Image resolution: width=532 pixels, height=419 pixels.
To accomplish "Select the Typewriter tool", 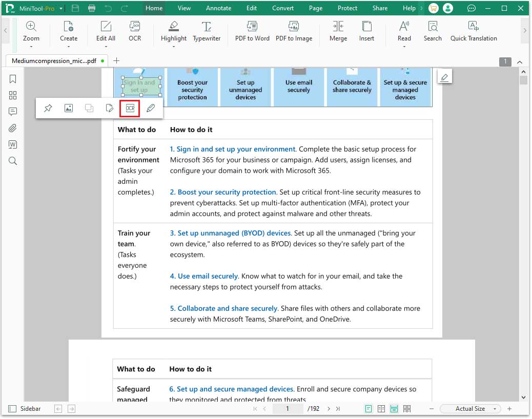I will pos(207,31).
